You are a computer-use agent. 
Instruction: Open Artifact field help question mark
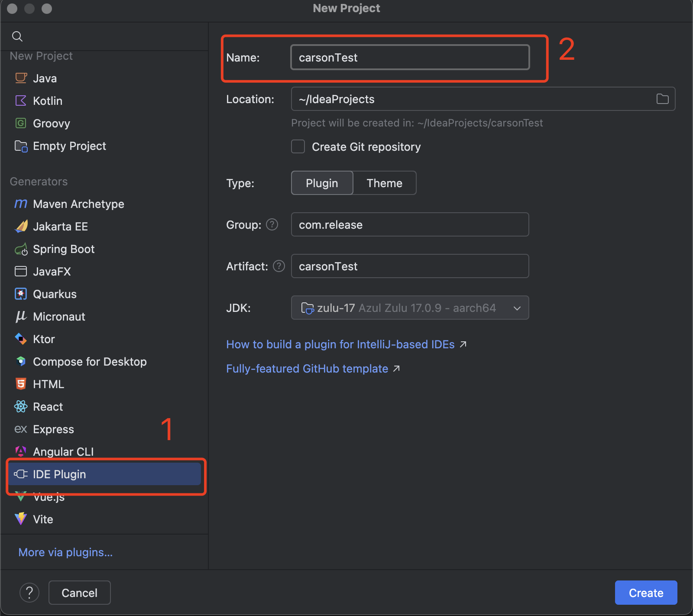pyautogui.click(x=279, y=266)
